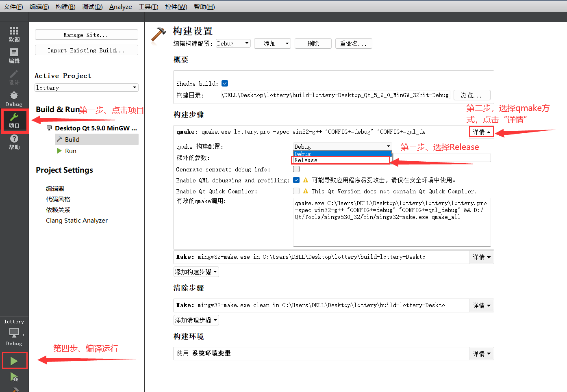The width and height of the screenshot is (567, 392).
Task: Open the 添加清理步骤 dropdown
Action: point(196,320)
